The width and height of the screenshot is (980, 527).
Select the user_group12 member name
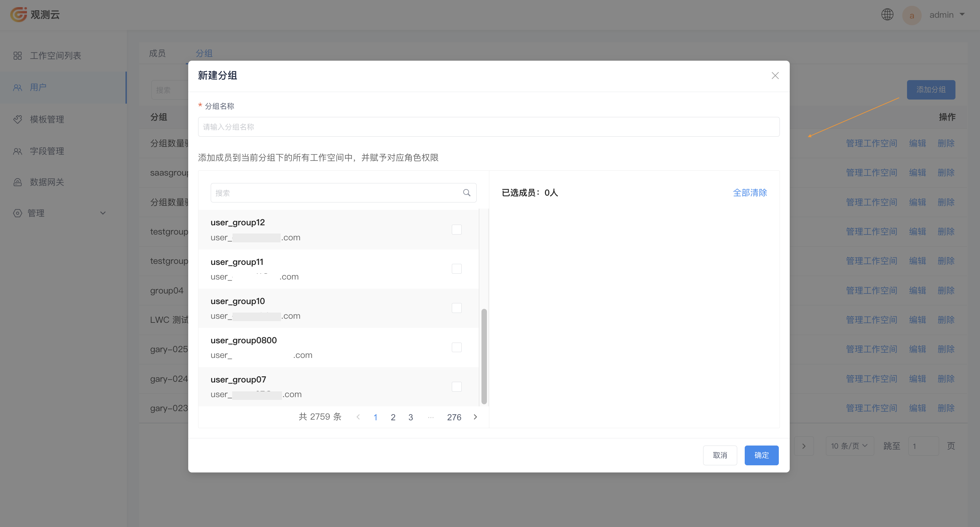click(237, 223)
